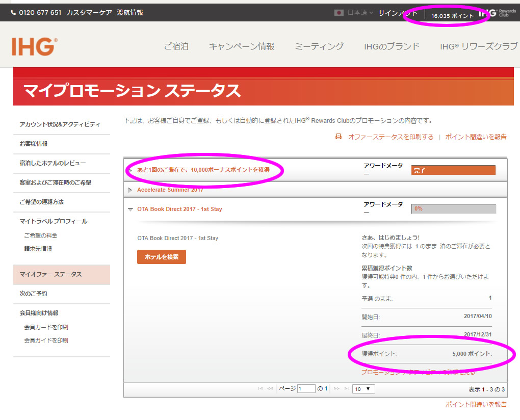
Task: Expand the 10,000 bonus points promotion row
Action: pyautogui.click(x=131, y=170)
